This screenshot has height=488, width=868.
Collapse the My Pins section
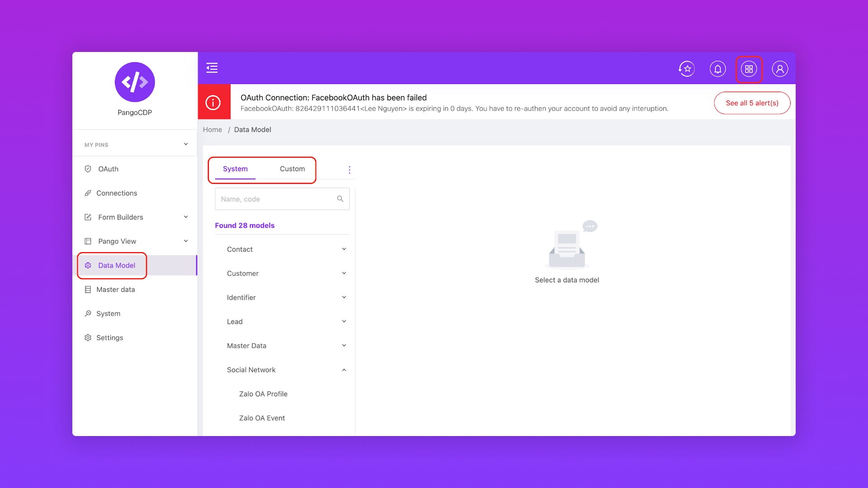point(185,145)
